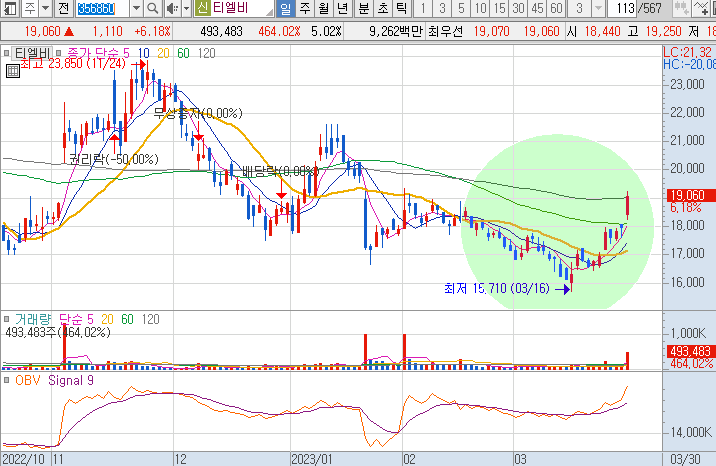This screenshot has height=466, width=716.
Task: Select the 주 weekly chart period
Action: (x=305, y=8)
